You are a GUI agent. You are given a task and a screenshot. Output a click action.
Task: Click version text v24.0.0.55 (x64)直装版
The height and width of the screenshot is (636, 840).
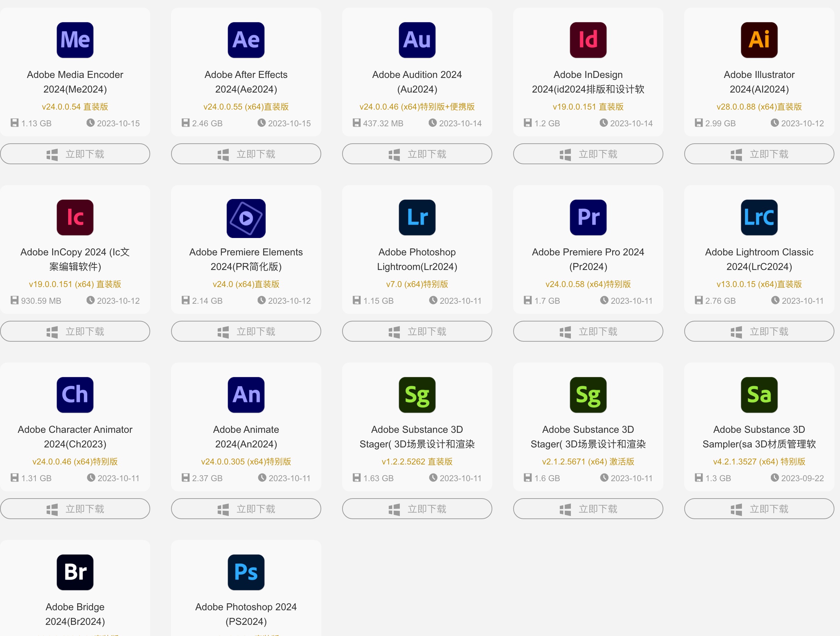[x=246, y=107]
